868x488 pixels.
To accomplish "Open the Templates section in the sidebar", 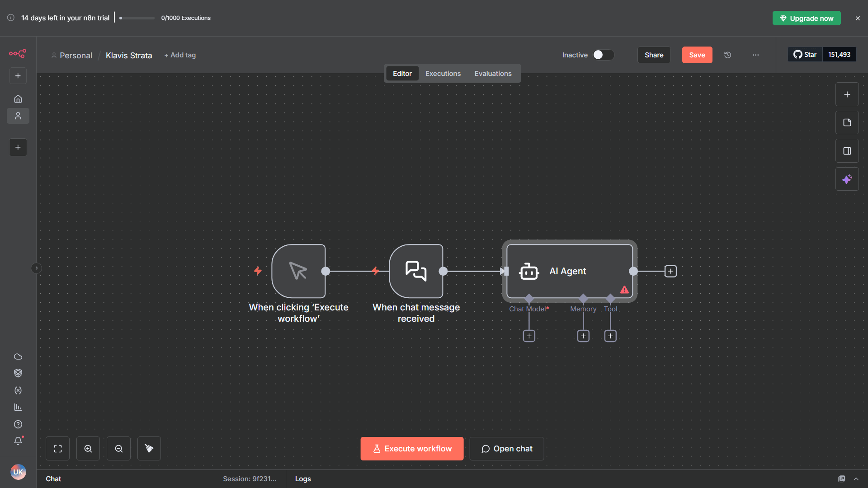I will pyautogui.click(x=18, y=373).
